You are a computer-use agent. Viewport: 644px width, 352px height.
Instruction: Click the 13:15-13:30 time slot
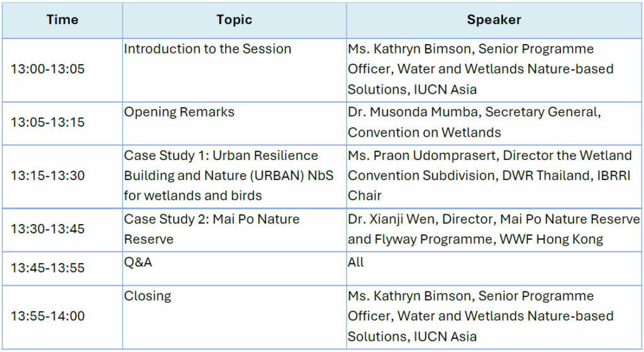point(48,176)
